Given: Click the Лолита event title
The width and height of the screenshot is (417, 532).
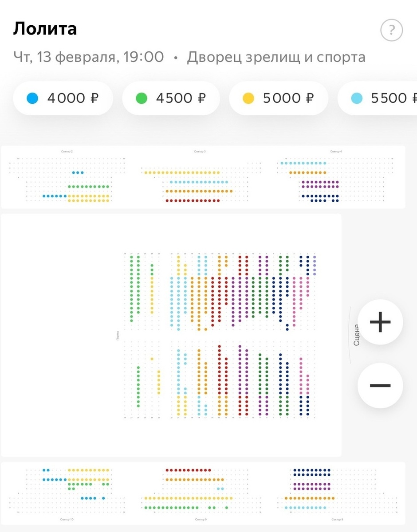Looking at the screenshot, I should click(x=45, y=29).
